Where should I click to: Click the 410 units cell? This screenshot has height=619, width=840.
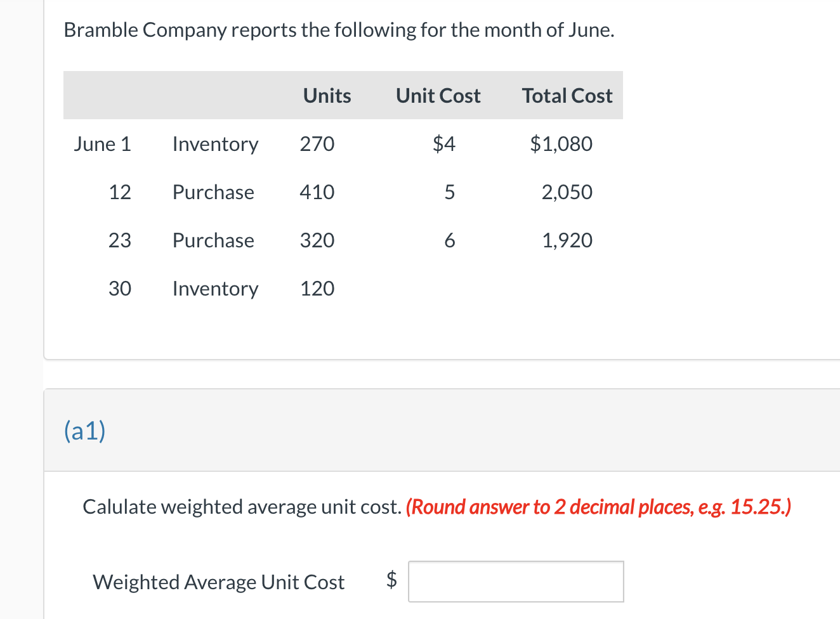[317, 192]
